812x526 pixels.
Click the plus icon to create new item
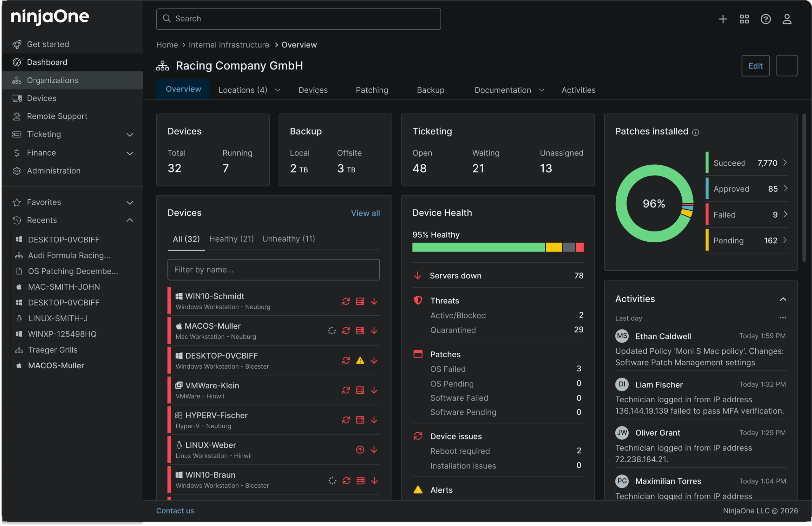click(x=723, y=19)
